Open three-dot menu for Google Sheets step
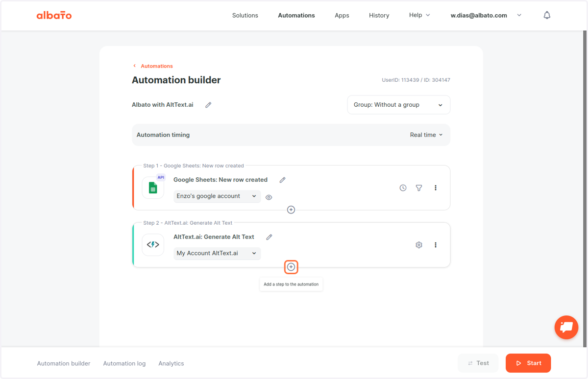Screen dimensions: 588x379 click(435, 188)
